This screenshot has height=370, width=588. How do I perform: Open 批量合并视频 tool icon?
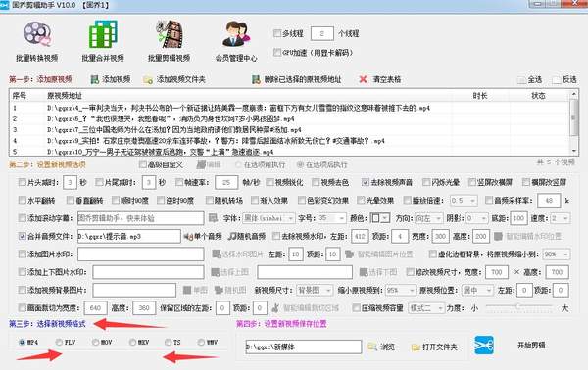pos(103,35)
